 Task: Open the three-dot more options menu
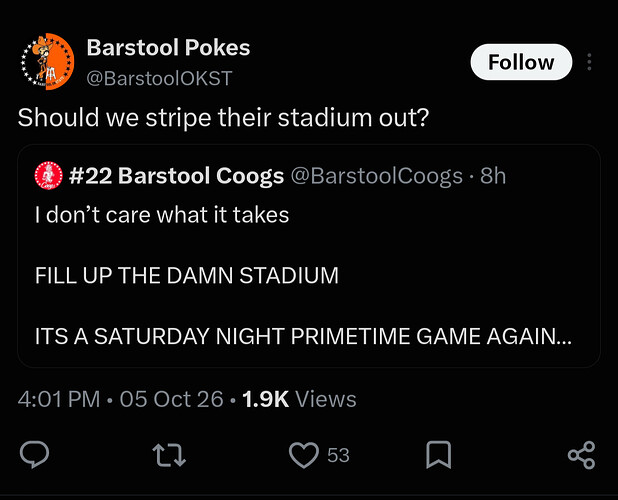[x=589, y=62]
